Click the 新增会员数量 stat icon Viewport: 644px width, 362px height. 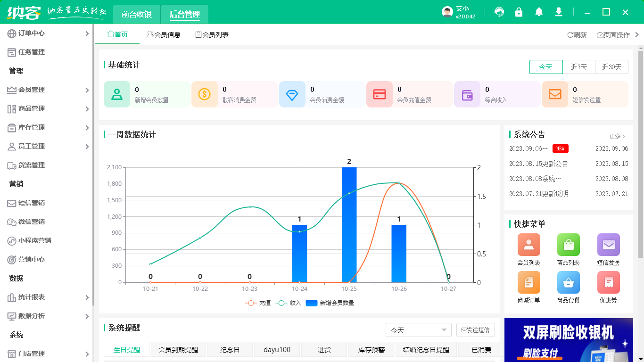click(117, 94)
